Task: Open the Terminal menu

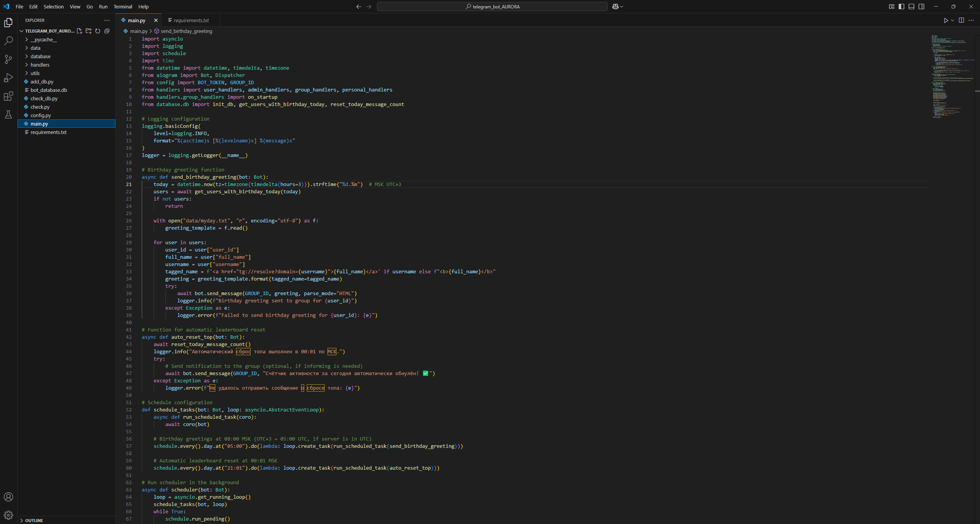Action: pos(123,7)
